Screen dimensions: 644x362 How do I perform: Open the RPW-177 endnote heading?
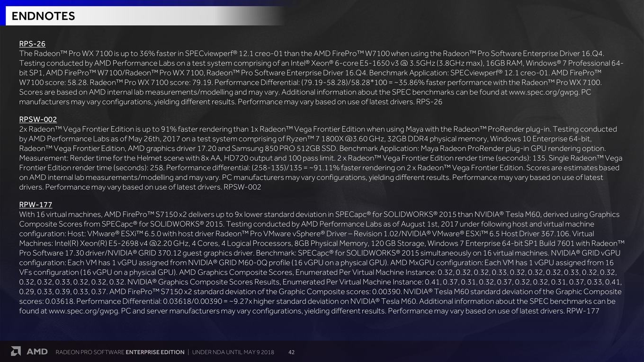tap(36, 205)
